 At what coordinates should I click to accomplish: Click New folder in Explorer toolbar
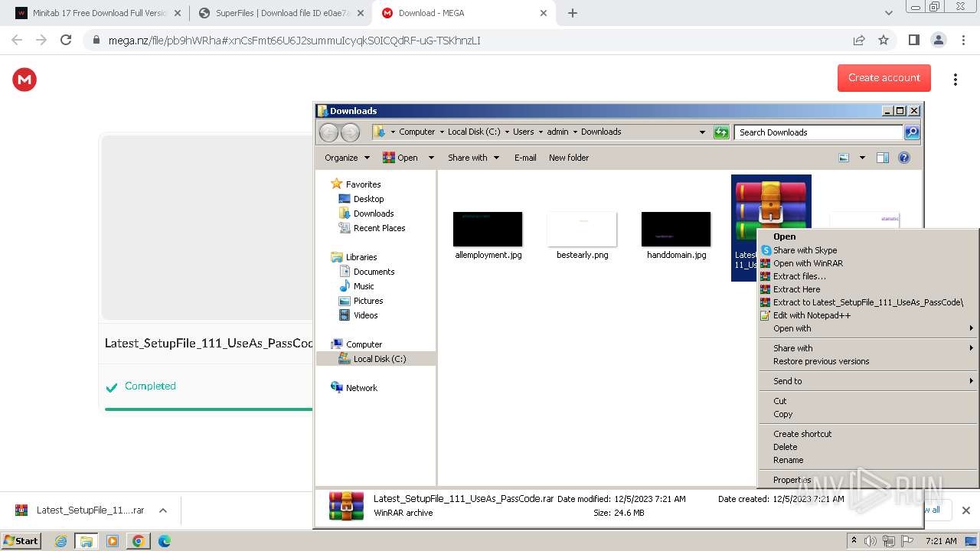(569, 158)
